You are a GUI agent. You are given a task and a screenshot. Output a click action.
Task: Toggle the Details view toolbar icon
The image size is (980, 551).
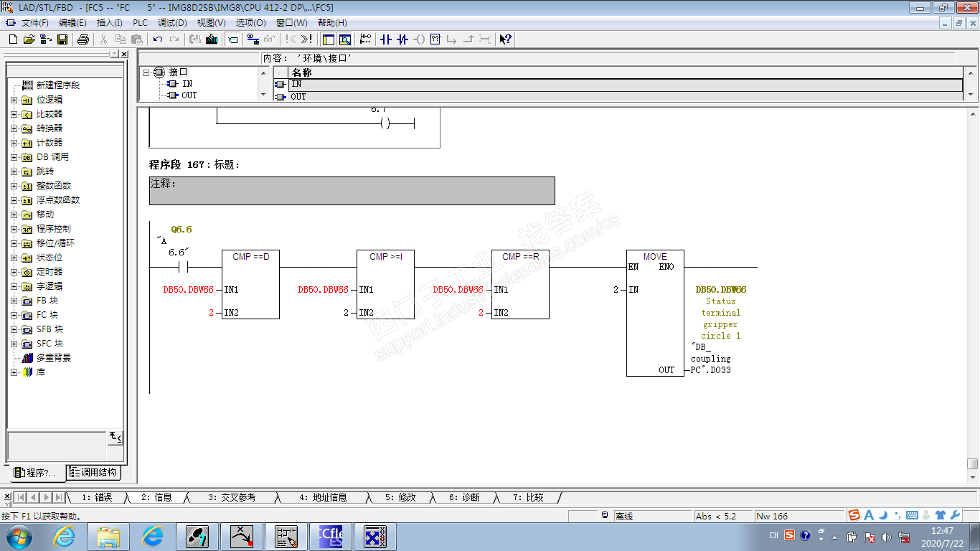(x=344, y=39)
